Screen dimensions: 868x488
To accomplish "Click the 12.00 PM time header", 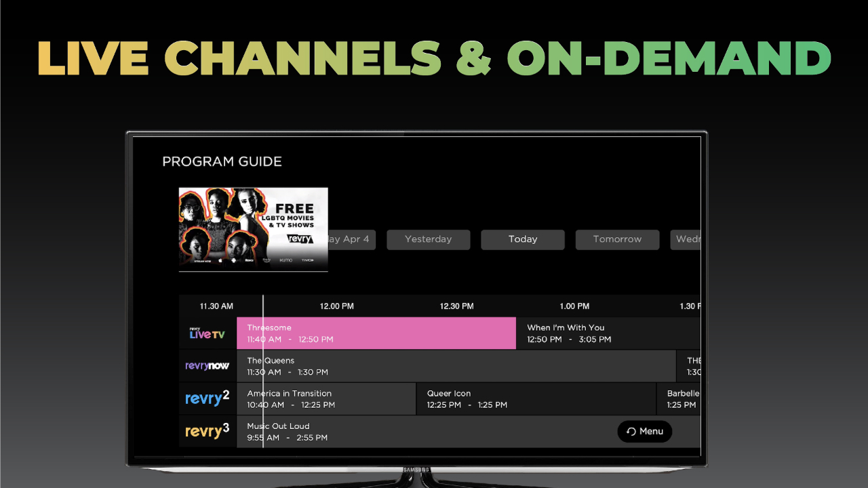I will click(337, 306).
